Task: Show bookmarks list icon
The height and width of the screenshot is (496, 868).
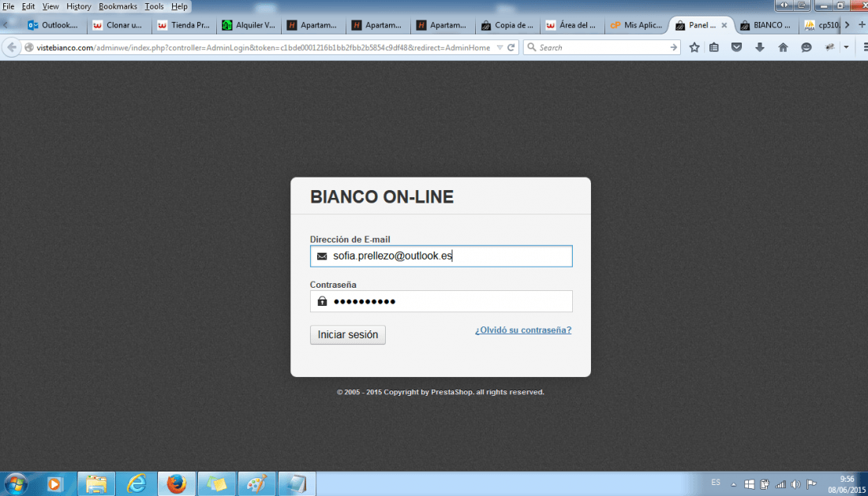Action: 714,47
